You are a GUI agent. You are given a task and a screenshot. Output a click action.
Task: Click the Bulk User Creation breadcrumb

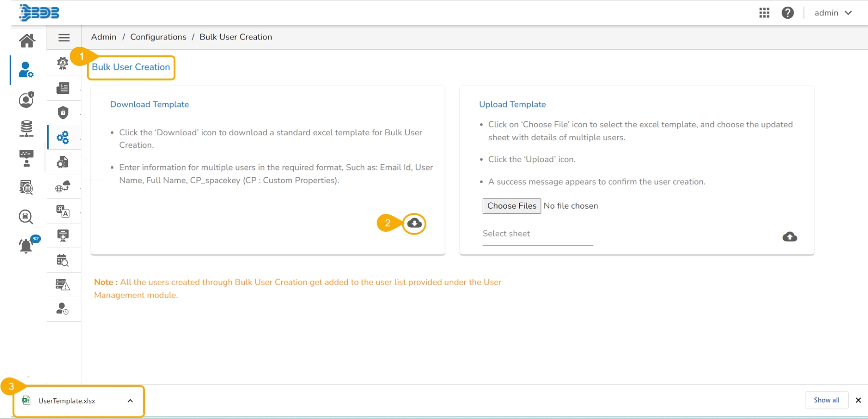236,37
